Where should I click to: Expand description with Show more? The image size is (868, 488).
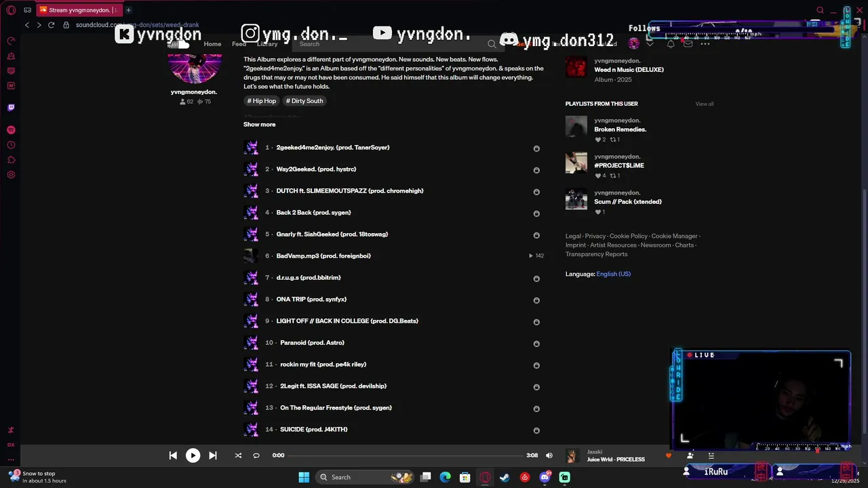click(x=260, y=124)
